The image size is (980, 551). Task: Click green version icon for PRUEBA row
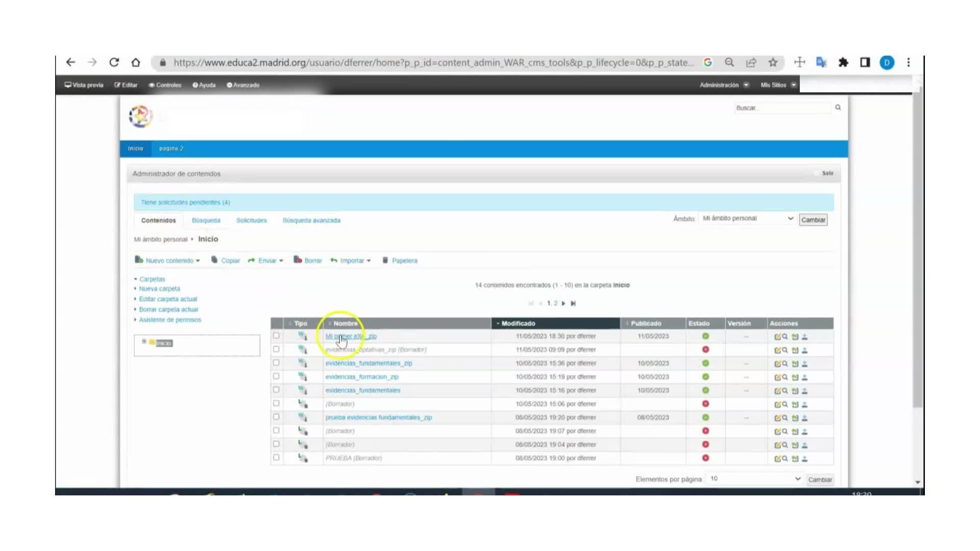coord(795,459)
